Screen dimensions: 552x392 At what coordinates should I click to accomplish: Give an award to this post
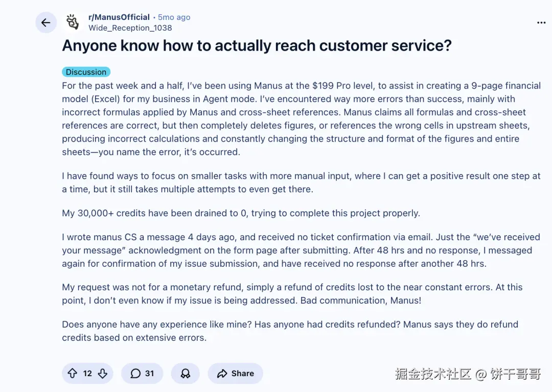[186, 374]
